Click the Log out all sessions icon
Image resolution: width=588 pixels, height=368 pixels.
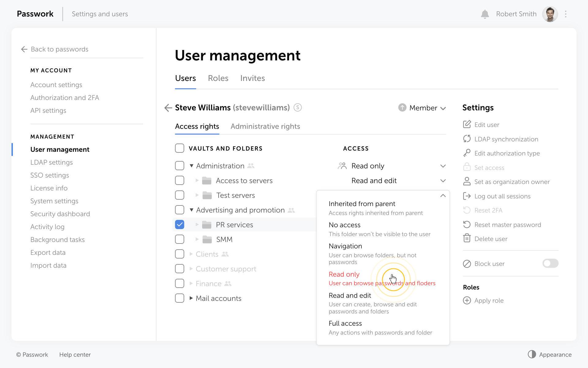pos(467,196)
